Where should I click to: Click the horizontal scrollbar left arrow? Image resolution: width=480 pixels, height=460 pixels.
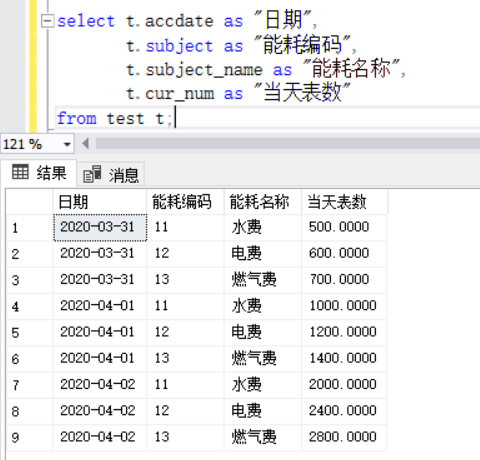coord(86,144)
